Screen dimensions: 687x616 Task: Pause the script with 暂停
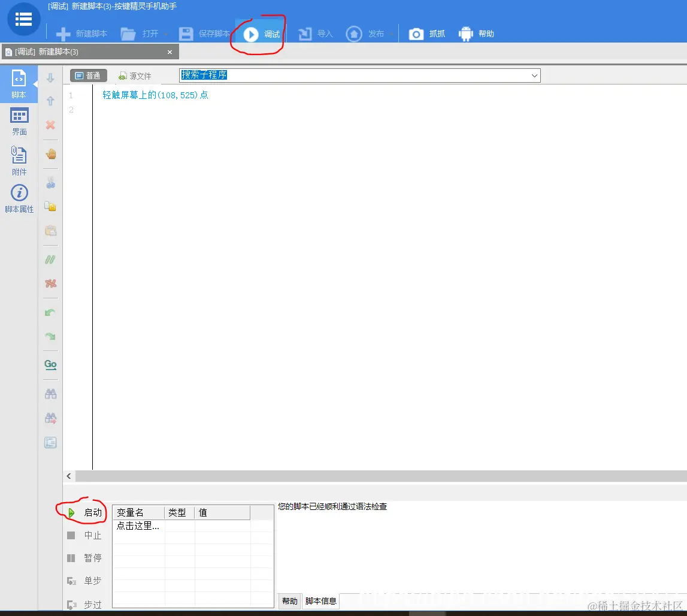tap(84, 558)
